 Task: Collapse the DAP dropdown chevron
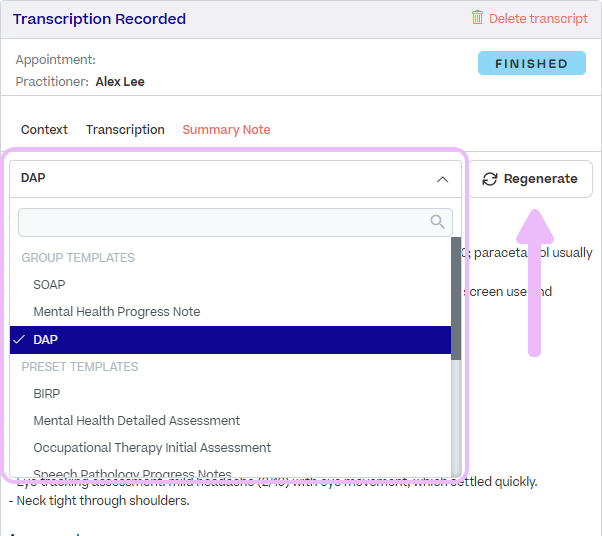(442, 179)
